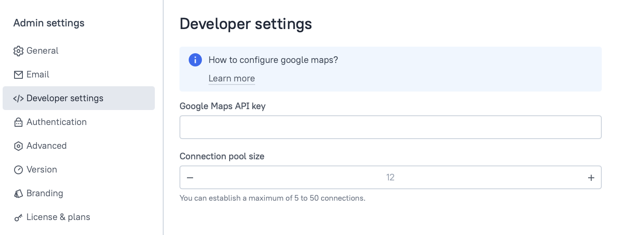This screenshot has height=235, width=644.
Task: Click the General gear icon
Action: click(18, 51)
